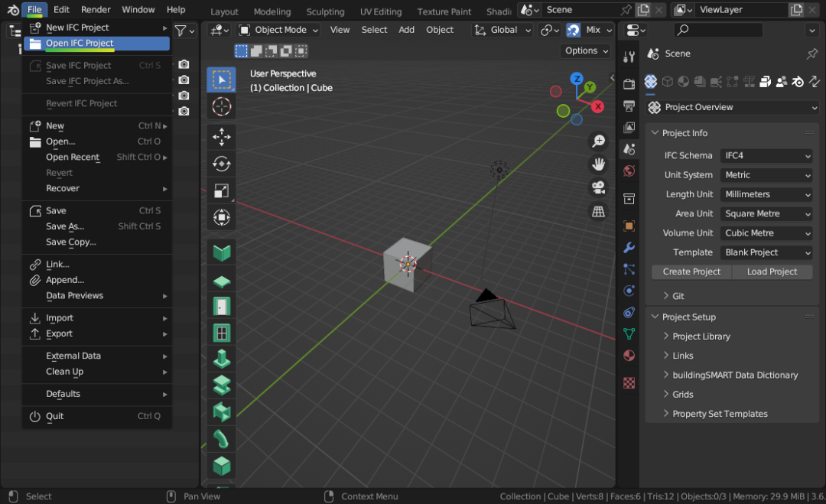Set selection mode to subtract
826x504 pixels.
272,50
